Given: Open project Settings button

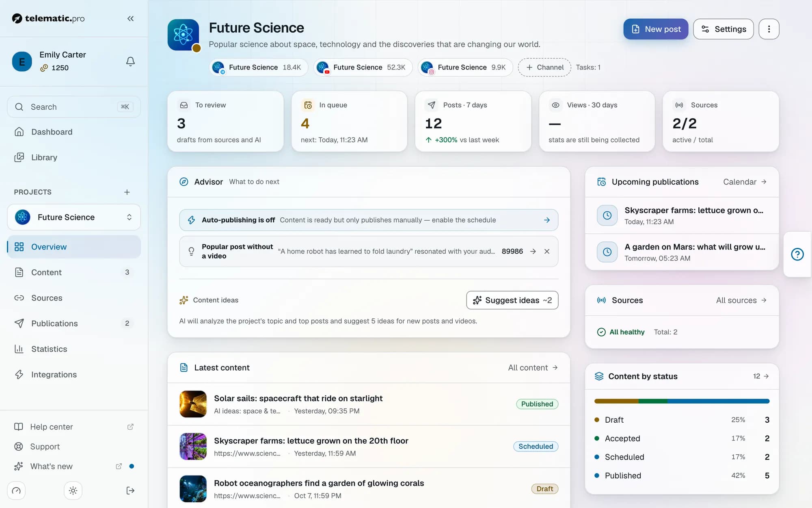Looking at the screenshot, I should click(x=723, y=29).
